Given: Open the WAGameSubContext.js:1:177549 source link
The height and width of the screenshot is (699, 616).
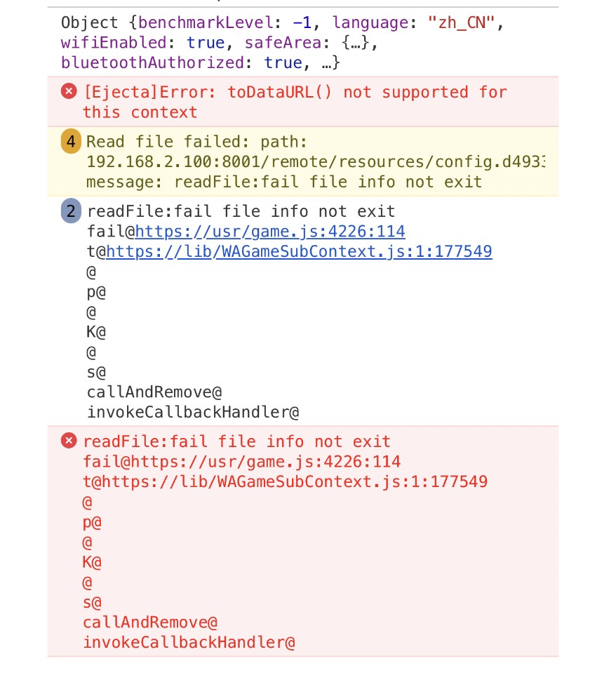Looking at the screenshot, I should (299, 251).
